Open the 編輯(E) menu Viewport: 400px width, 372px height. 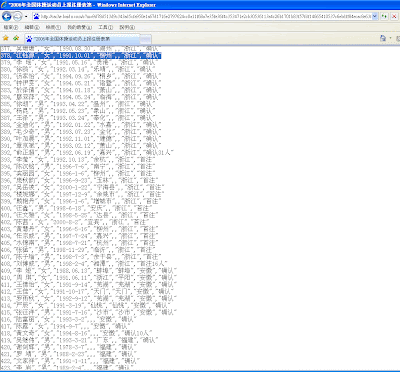[x=32, y=27]
